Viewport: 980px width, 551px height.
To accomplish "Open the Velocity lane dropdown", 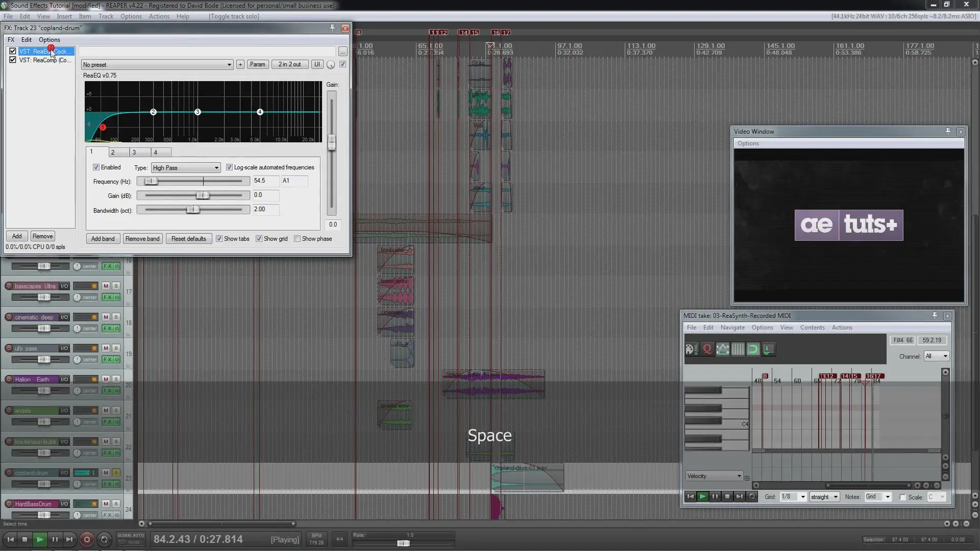I will click(x=714, y=477).
